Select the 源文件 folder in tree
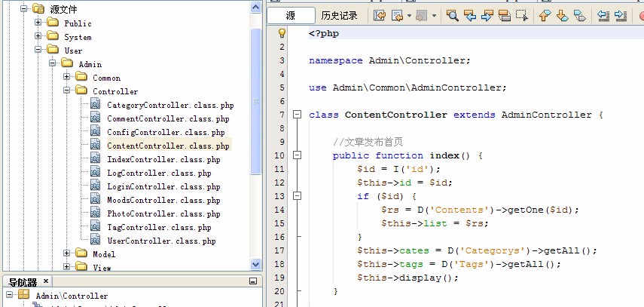 (x=63, y=9)
